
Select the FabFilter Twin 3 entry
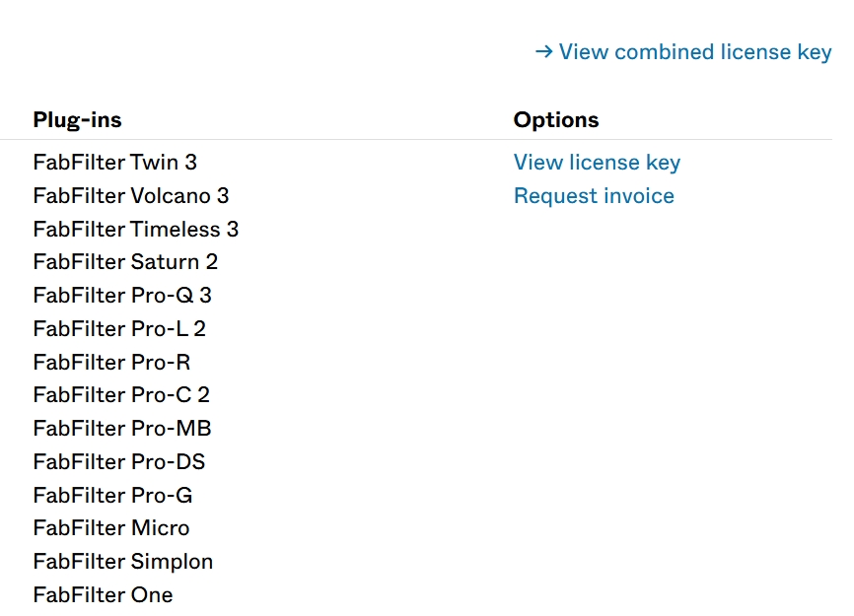(x=114, y=163)
